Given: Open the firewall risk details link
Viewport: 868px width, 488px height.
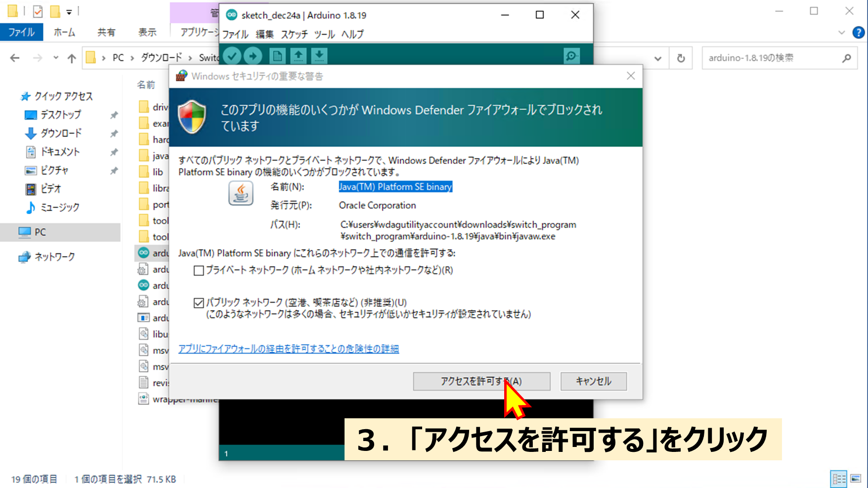Looking at the screenshot, I should [289, 349].
